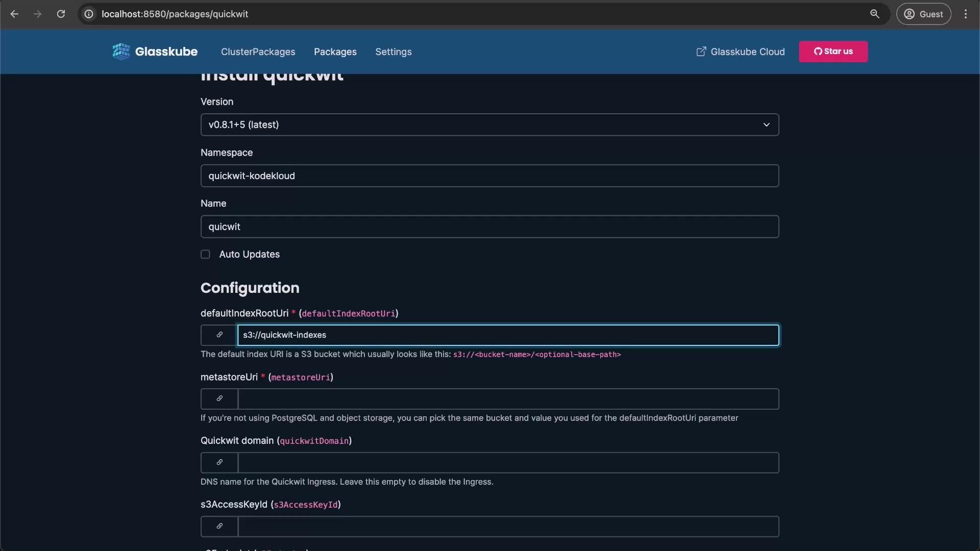
Task: Click the external link icon beside Glasskube Cloud
Action: 701,52
